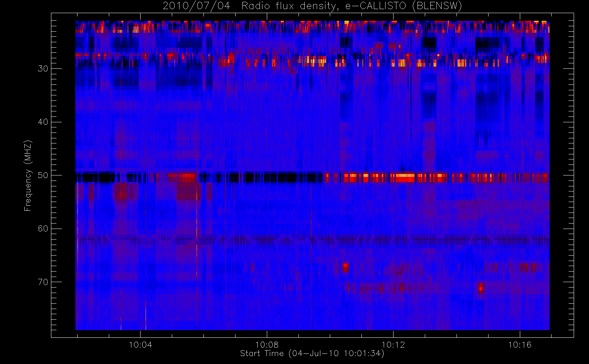Click the 10:12 time tick label

pos(393,344)
